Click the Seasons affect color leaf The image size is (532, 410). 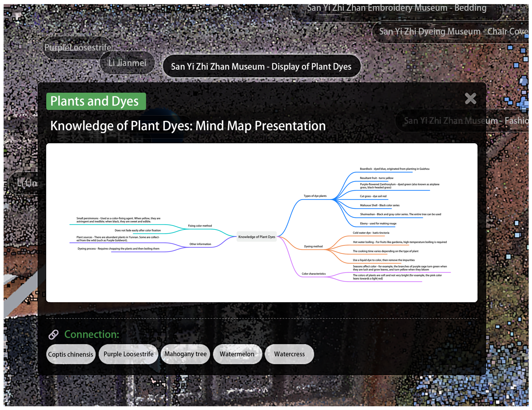[400, 268]
